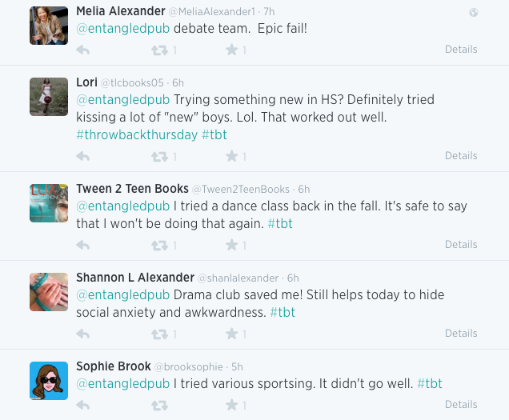
Task: Open @entangledpub mention in Sophie Brook's tweet
Action: (122, 384)
